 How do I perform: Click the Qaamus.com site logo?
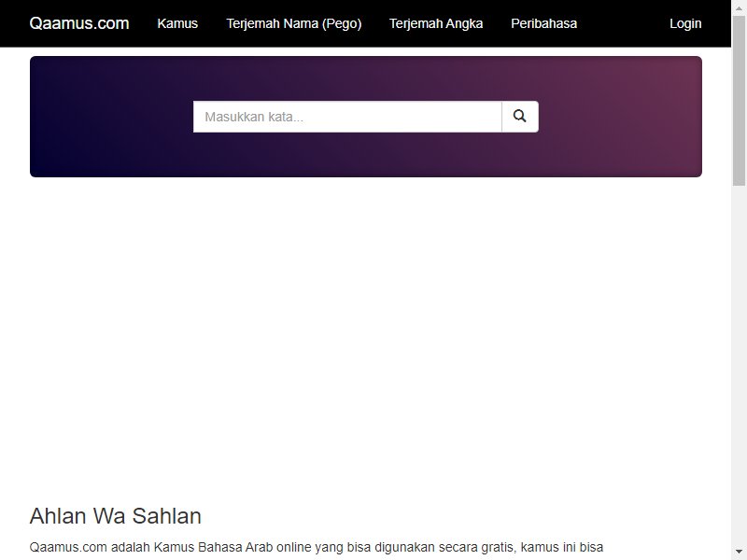(79, 23)
